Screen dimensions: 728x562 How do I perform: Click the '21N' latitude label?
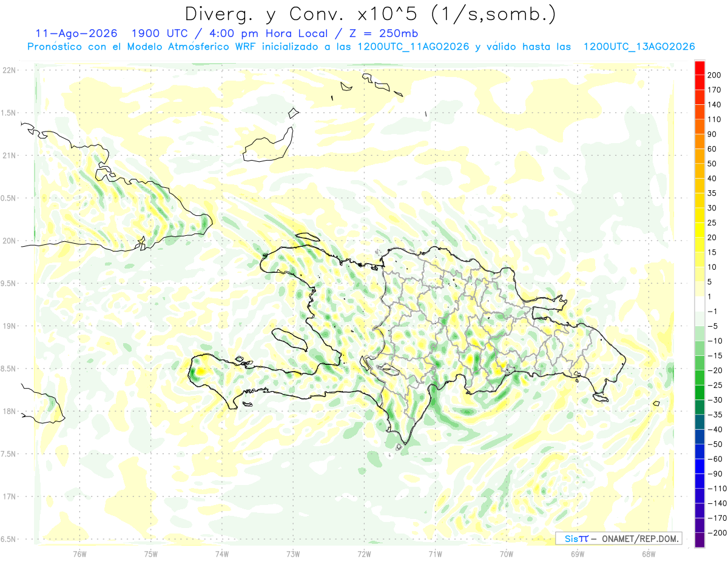point(8,155)
